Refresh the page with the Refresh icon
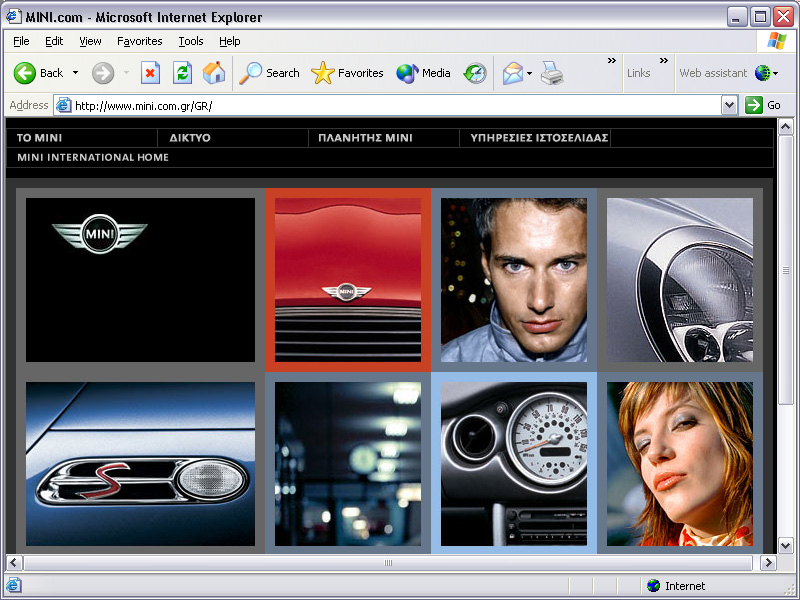This screenshot has width=800, height=600. tap(182, 73)
